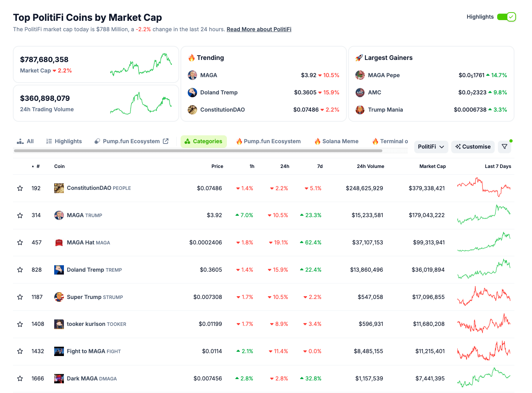This screenshot has width=532, height=393.
Task: Star the Doland Tremp row as favorite
Action: 20,270
